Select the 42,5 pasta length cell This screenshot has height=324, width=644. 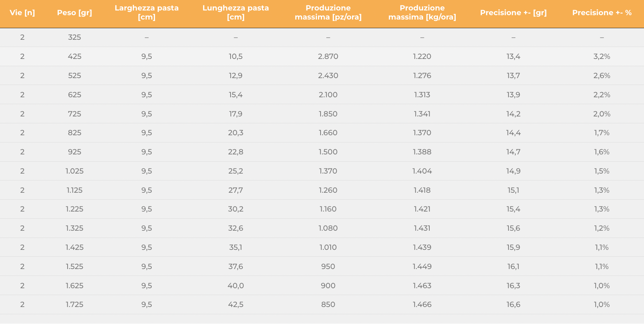[x=236, y=304]
